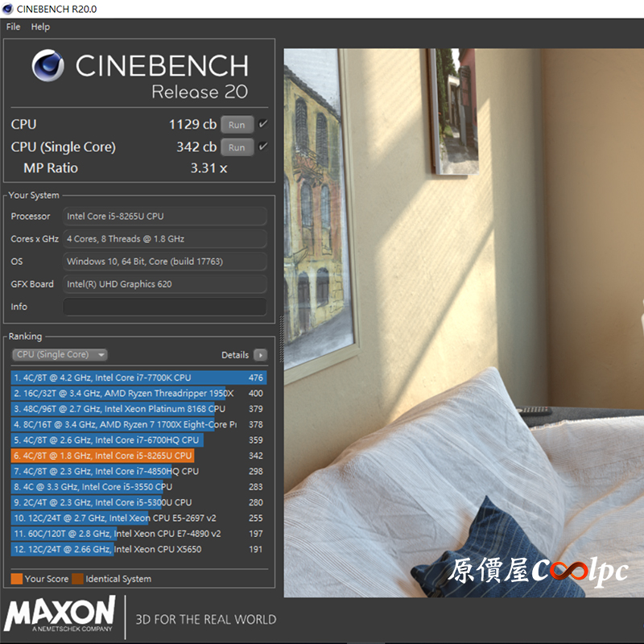Image resolution: width=644 pixels, height=644 pixels.
Task: Select ranking entry AMD Ryzen 7 1700X
Action: (138, 424)
